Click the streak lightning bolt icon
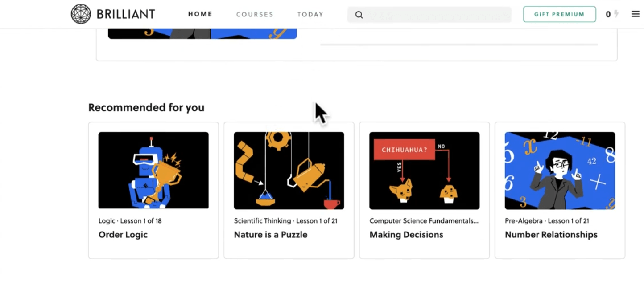Image resolution: width=644 pixels, height=285 pixels. pos(615,14)
